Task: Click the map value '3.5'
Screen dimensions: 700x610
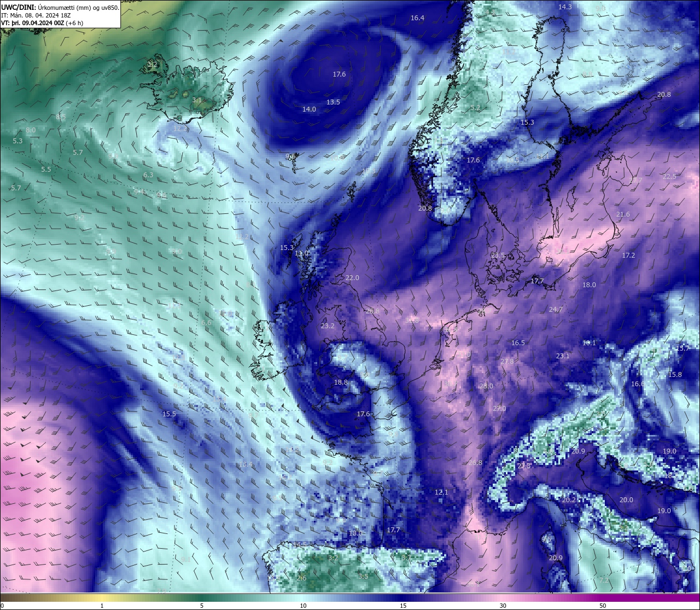Action: point(363,577)
